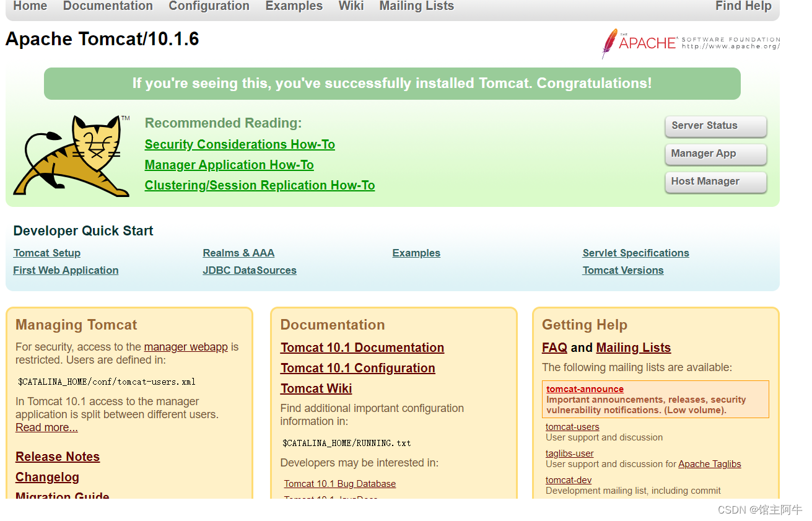Open Tomcat 10.1 Documentation link
This screenshot has height=521, width=812.
pos(362,348)
